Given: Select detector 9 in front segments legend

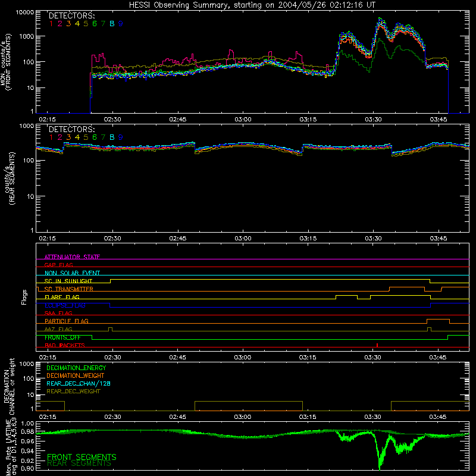Looking at the screenshot, I should pos(121,24).
